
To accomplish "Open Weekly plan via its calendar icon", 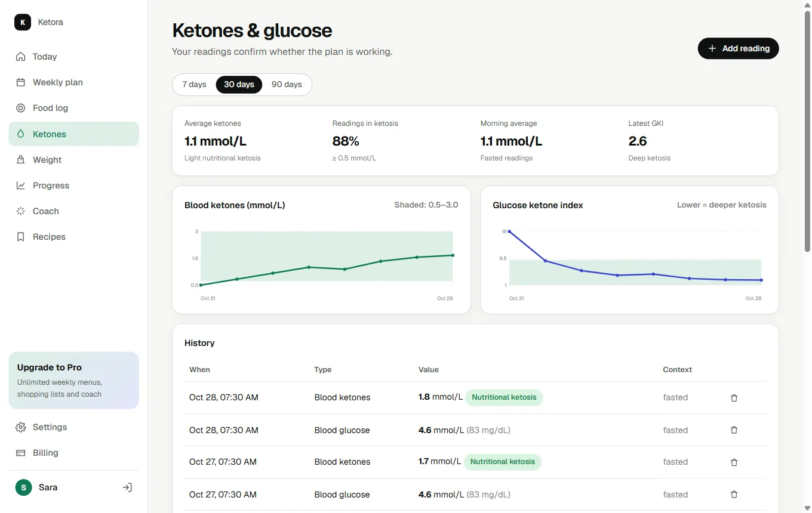I will [x=21, y=82].
